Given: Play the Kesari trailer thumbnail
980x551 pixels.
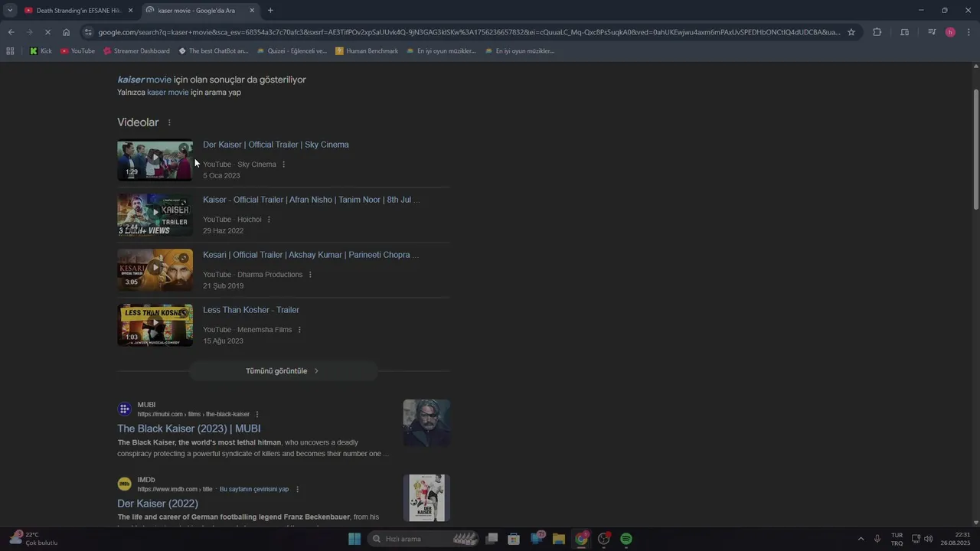Looking at the screenshot, I should point(155,270).
